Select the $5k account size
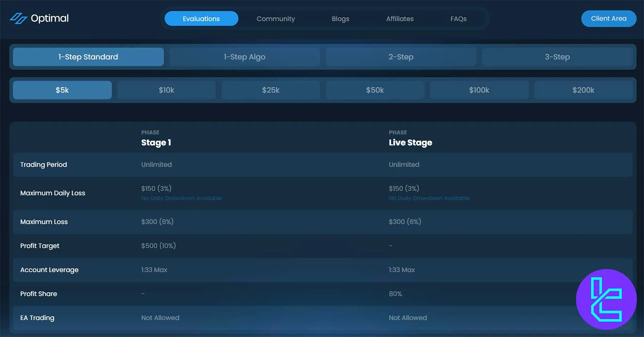 (x=62, y=90)
